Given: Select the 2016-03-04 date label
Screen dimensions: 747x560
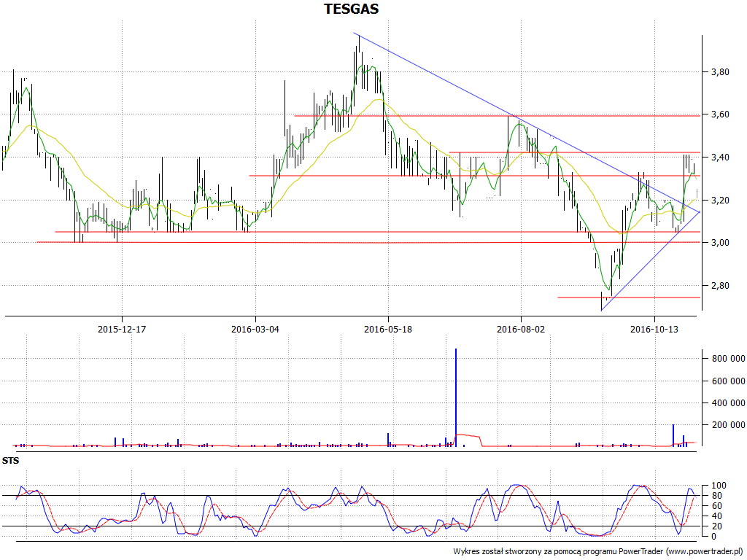Looking at the screenshot, I should (255, 329).
